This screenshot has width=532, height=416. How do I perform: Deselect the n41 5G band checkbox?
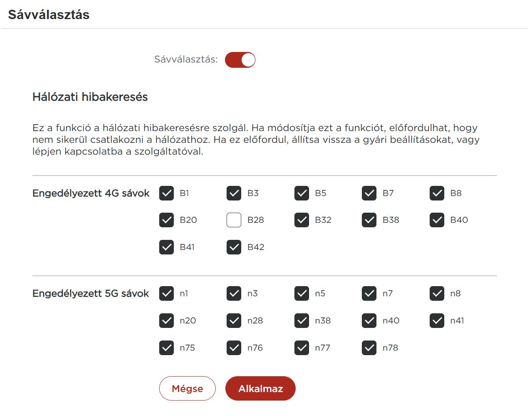[437, 321]
